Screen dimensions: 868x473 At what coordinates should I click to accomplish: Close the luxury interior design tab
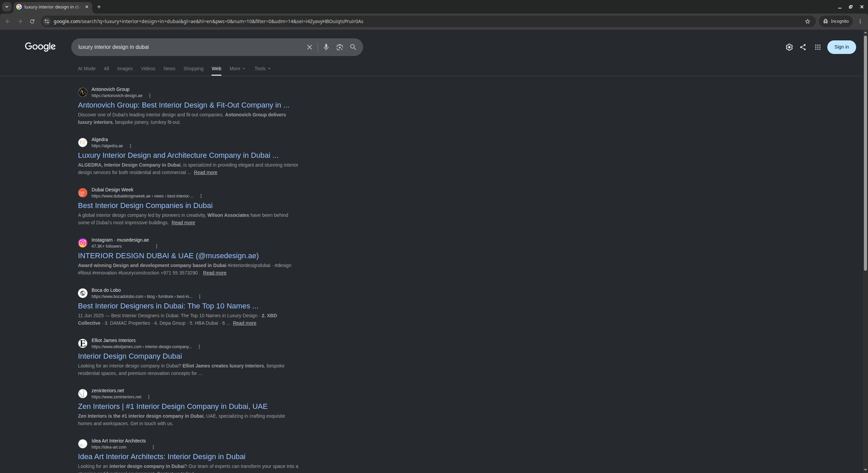coord(87,7)
